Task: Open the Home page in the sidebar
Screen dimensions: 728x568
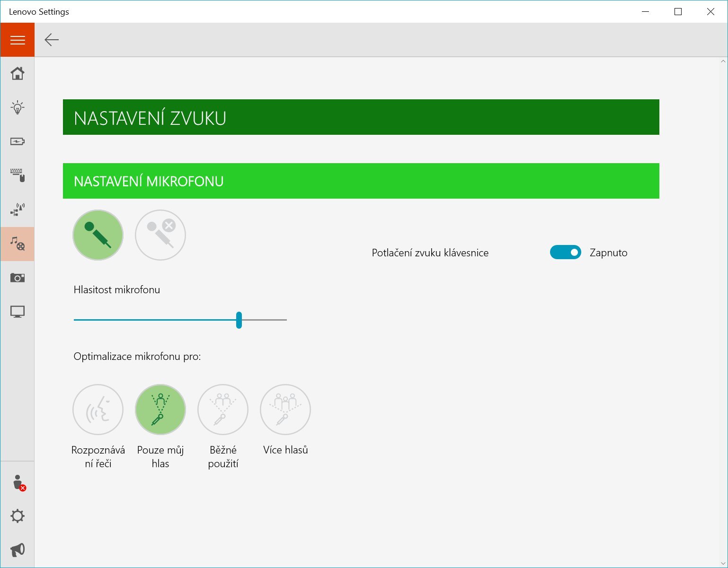Action: tap(18, 74)
